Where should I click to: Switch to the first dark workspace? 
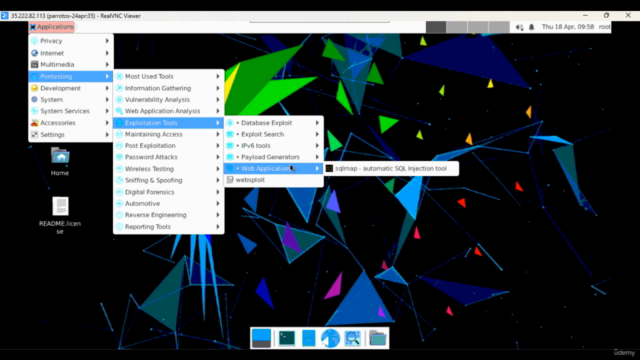click(x=436, y=27)
